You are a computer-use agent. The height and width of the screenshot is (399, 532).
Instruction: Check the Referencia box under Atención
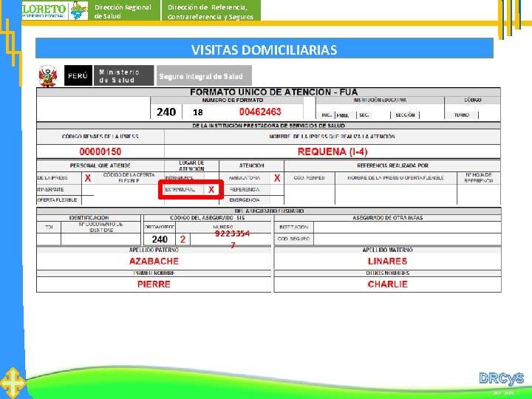(277, 189)
